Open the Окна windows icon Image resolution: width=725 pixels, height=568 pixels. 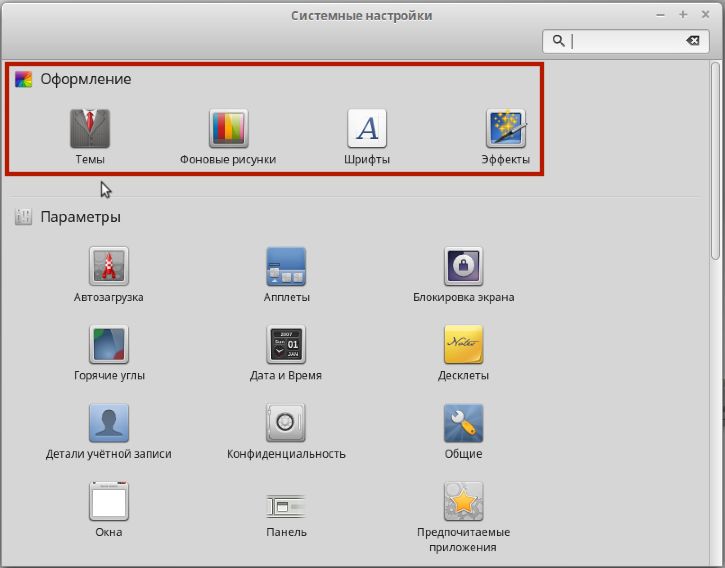point(109,501)
